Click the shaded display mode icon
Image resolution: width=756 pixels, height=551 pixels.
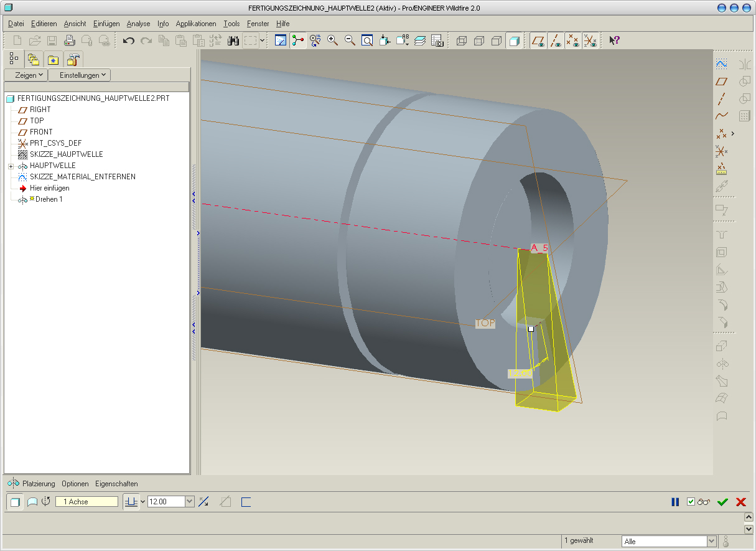tap(513, 40)
